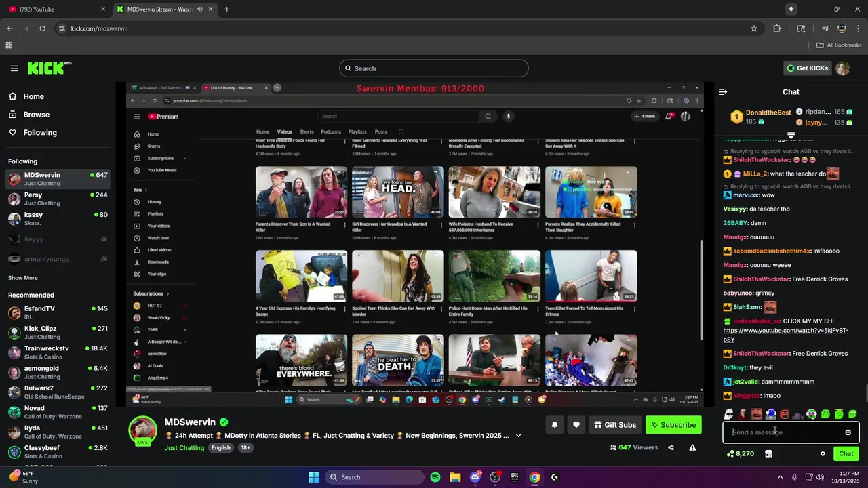Click the Subscribe button
Image resolution: width=868 pixels, height=488 pixels.
tap(673, 425)
